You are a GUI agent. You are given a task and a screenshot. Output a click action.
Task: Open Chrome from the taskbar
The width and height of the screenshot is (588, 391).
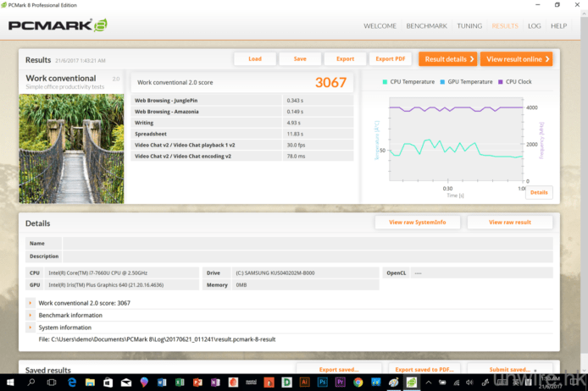click(x=358, y=383)
